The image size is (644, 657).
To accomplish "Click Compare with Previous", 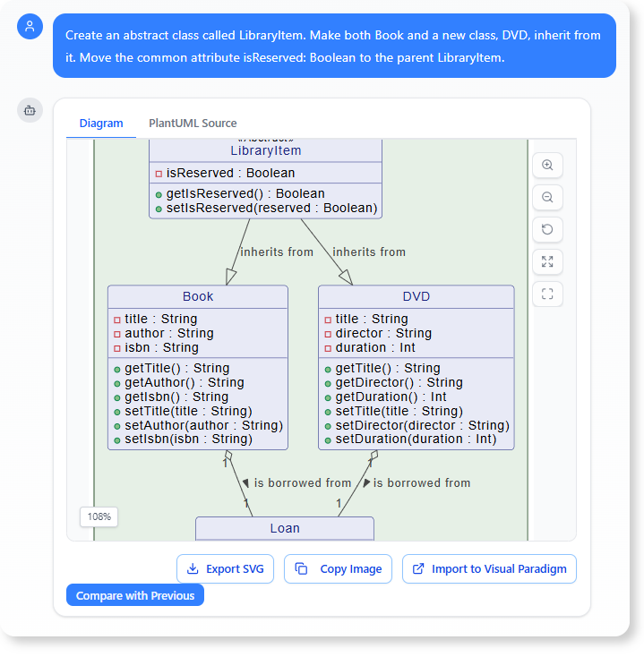I will click(135, 595).
